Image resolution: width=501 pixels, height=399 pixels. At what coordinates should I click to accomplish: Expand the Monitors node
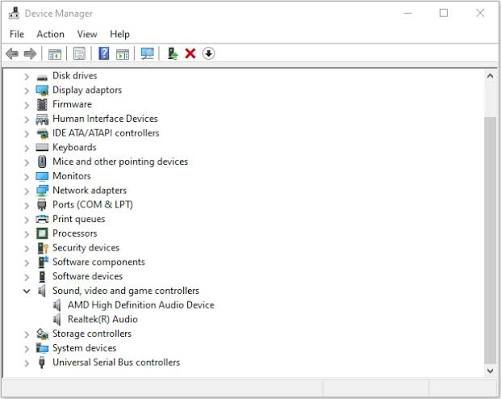(27, 177)
